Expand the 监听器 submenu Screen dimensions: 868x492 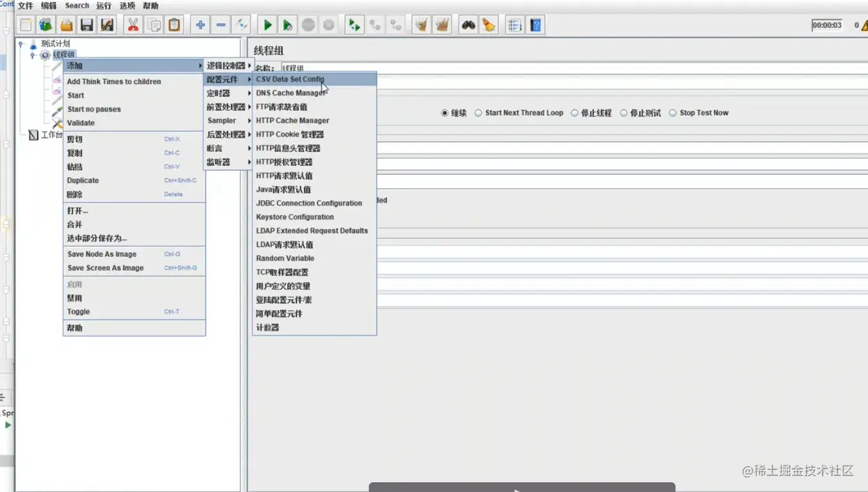[x=228, y=162]
